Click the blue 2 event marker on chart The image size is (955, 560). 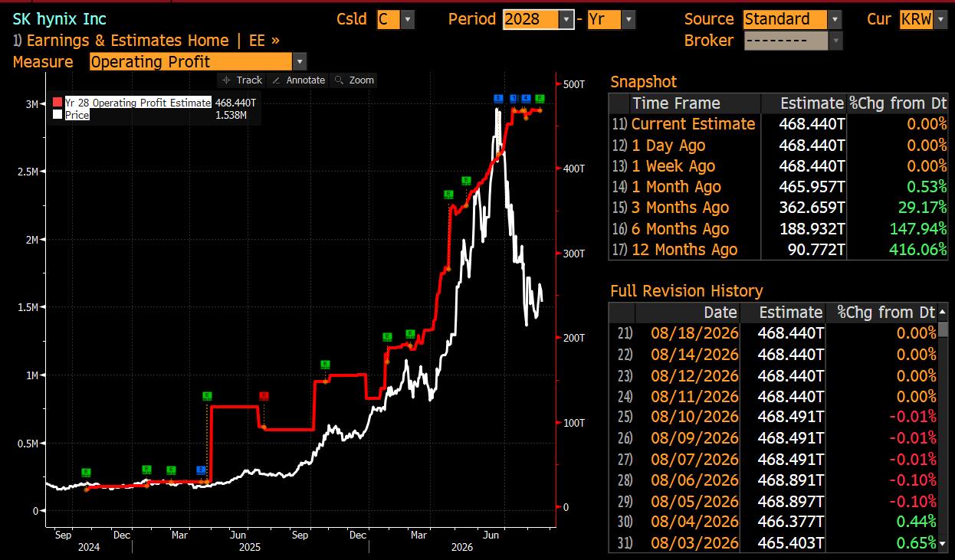tap(201, 470)
